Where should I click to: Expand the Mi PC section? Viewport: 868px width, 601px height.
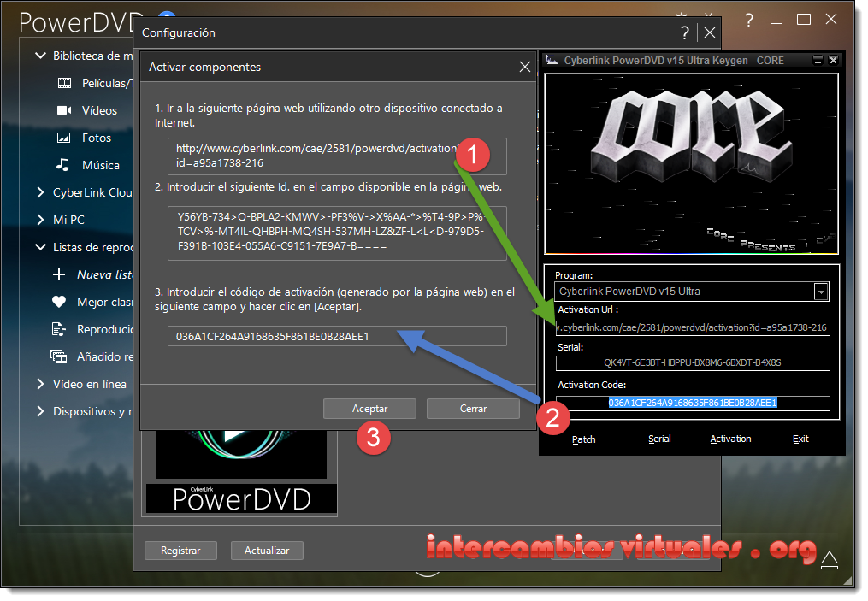pos(40,220)
